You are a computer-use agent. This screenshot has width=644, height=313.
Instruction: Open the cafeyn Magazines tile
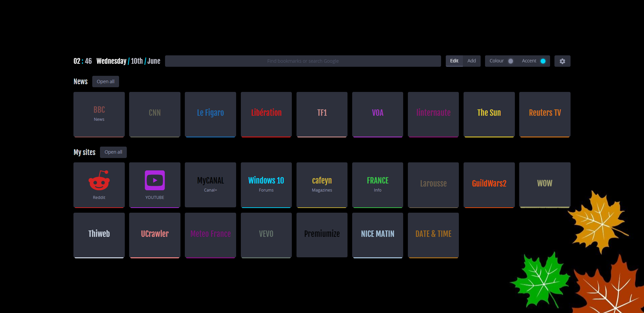[x=322, y=185]
